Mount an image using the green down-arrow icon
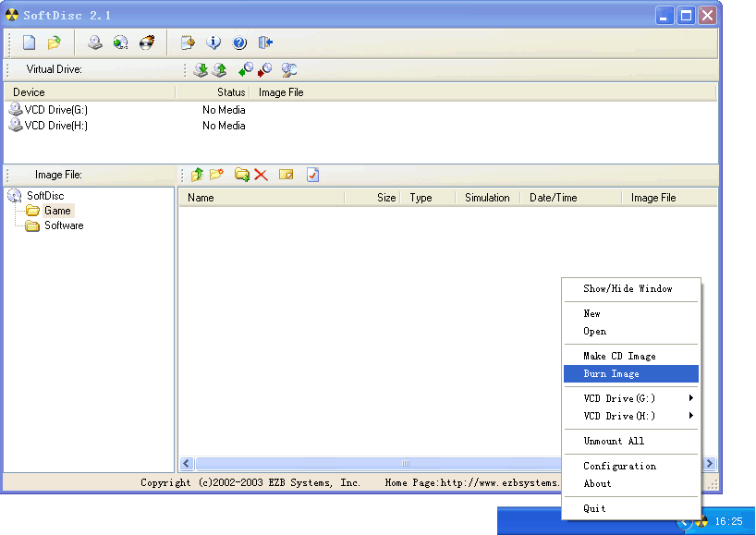Image resolution: width=756 pixels, height=535 pixels. tap(202, 69)
